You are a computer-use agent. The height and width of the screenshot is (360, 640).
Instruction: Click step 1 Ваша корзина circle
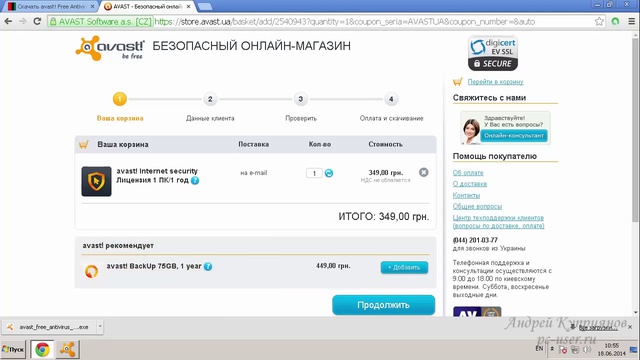(x=120, y=99)
